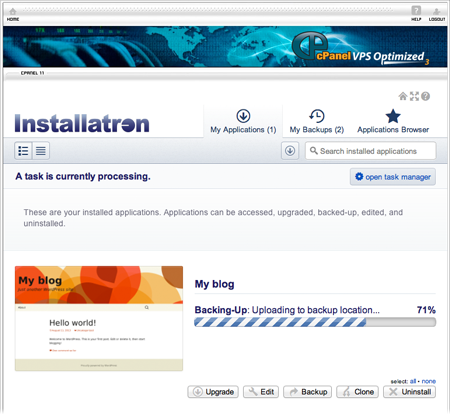Switch to detailed list view

click(23, 151)
